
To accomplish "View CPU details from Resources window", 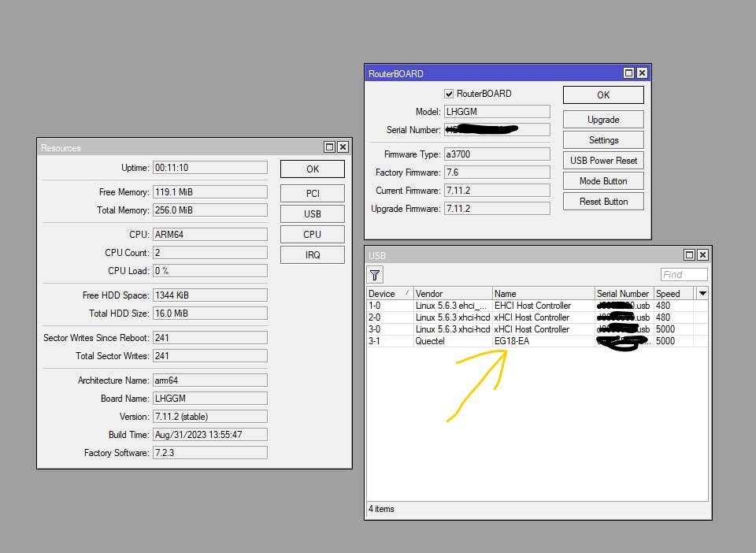I will pyautogui.click(x=312, y=233).
